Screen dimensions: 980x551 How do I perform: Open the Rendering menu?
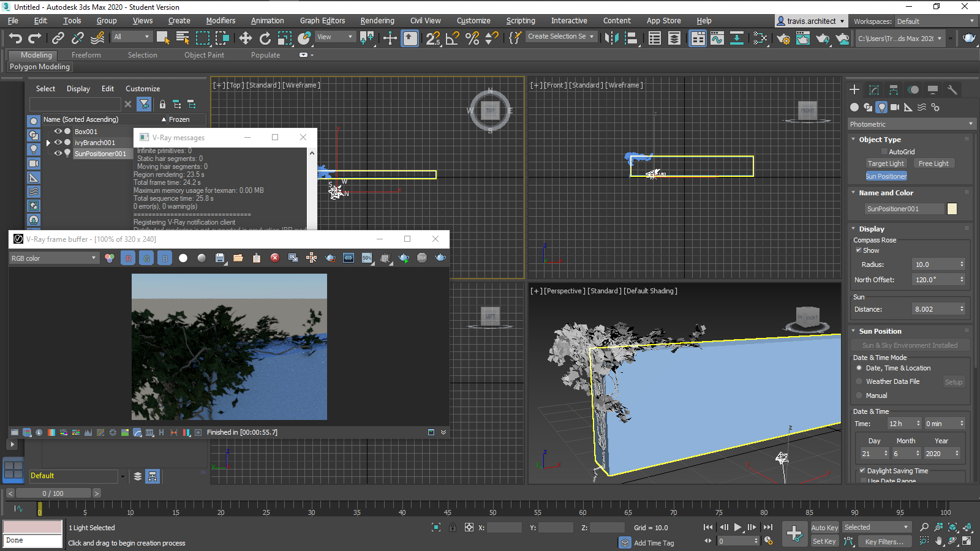pos(377,20)
